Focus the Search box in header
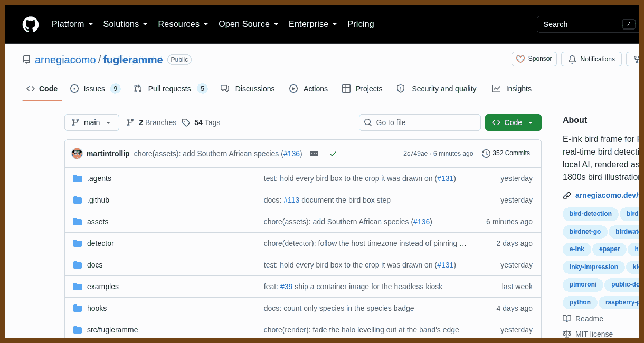The width and height of the screenshot is (644, 343). point(588,24)
